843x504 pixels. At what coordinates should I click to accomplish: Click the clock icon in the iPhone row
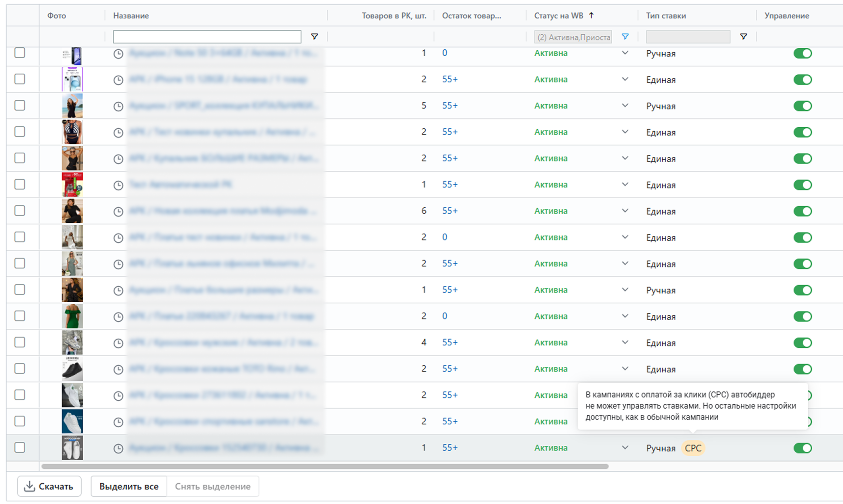coord(118,80)
